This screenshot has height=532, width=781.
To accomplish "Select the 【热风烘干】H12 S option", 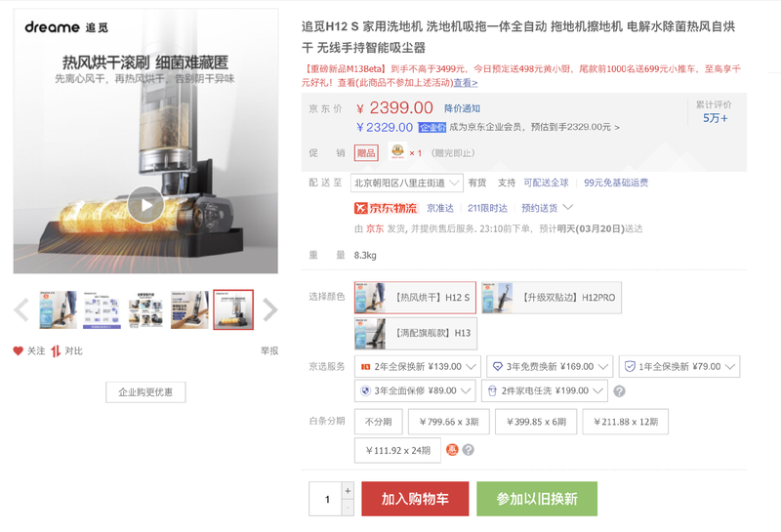I will coord(416,298).
